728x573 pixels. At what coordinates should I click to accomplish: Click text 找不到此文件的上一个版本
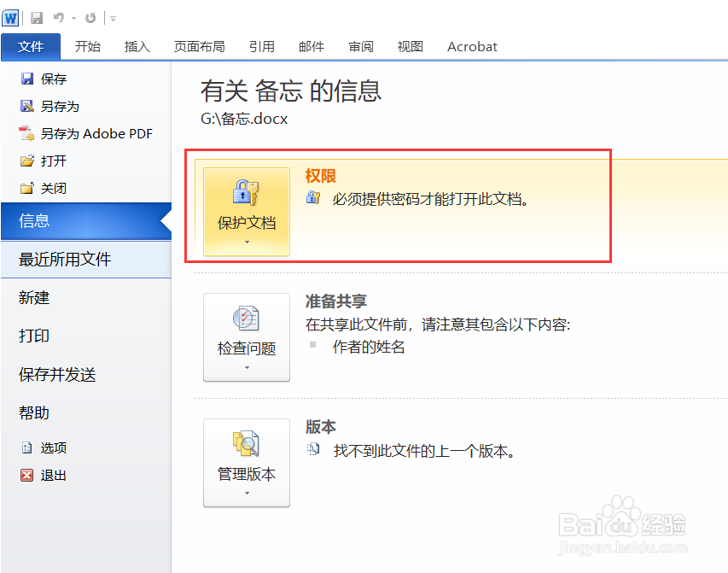424,451
